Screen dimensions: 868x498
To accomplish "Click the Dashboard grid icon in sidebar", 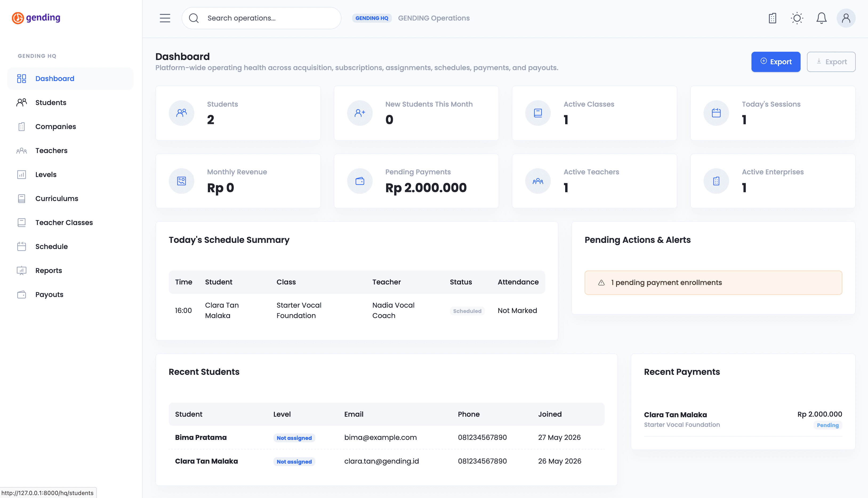I will click(x=22, y=79).
